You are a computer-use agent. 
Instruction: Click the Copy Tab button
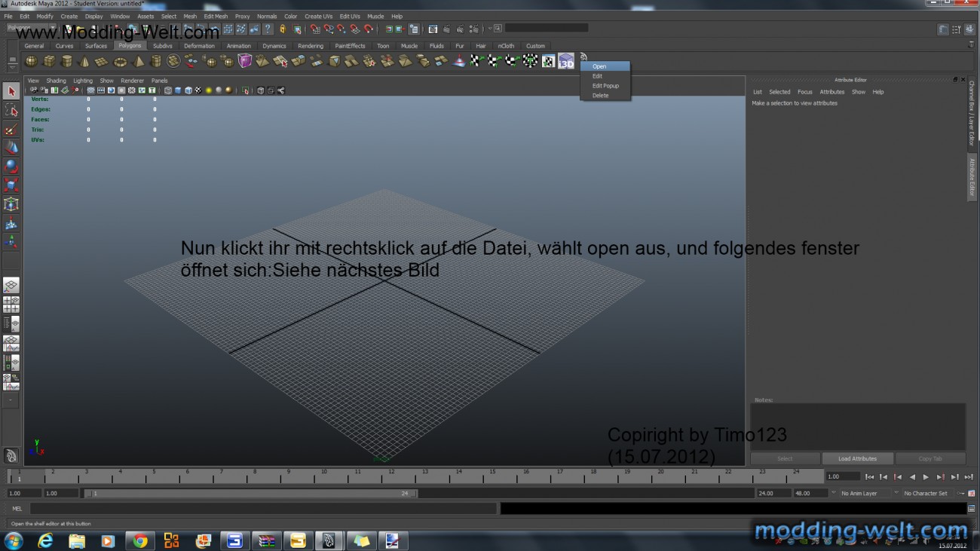click(x=930, y=458)
